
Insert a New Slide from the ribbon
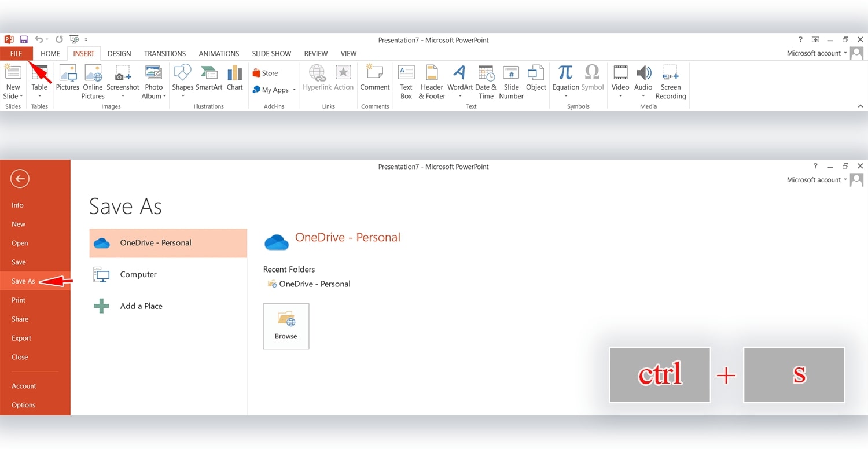13,82
